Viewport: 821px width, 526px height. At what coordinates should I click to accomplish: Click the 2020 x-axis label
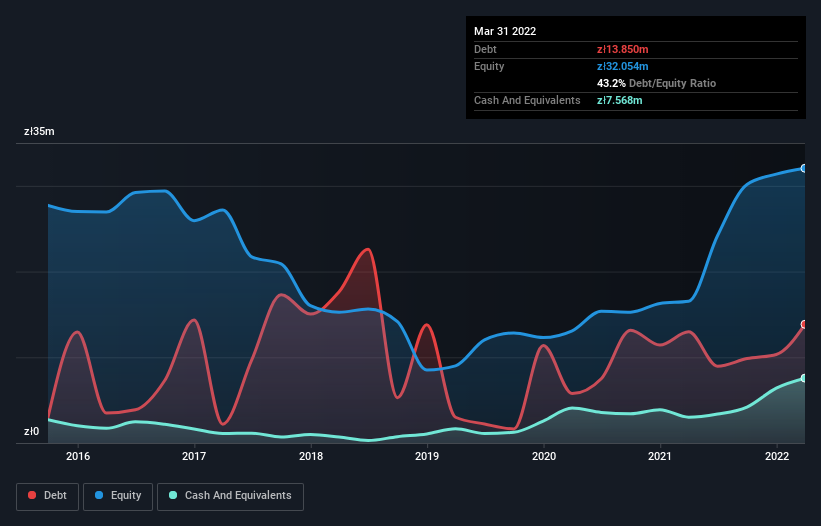pyautogui.click(x=544, y=456)
